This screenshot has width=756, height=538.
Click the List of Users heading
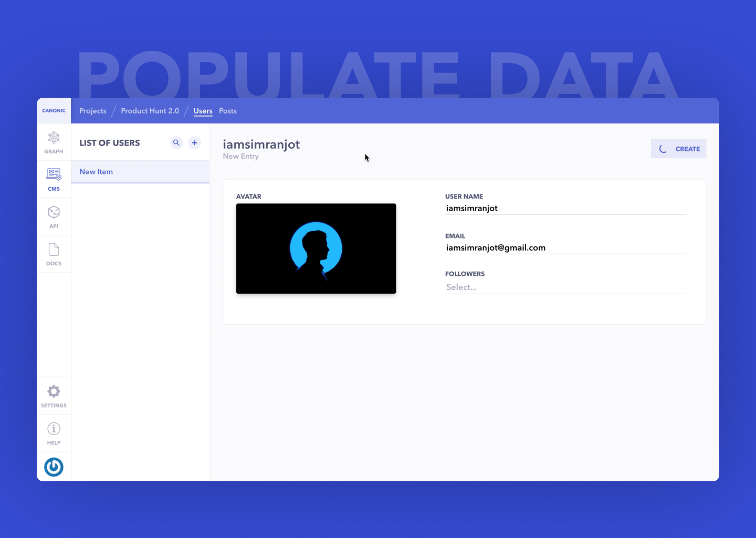110,143
